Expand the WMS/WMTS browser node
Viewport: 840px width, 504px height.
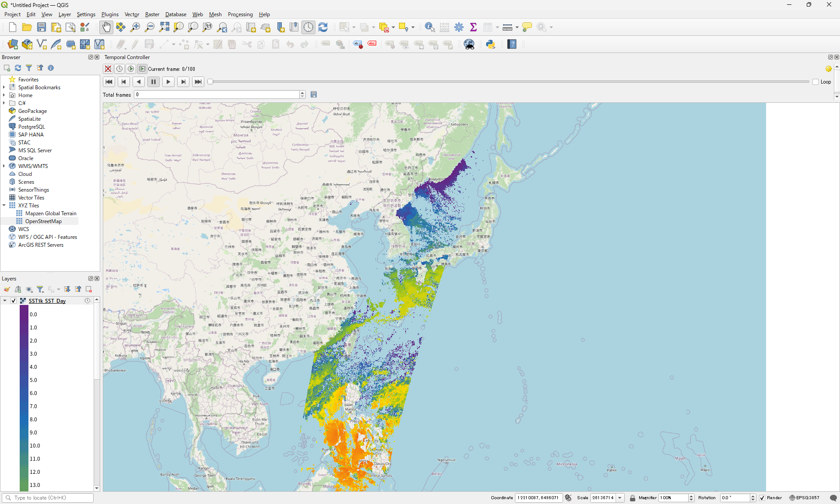[4, 166]
